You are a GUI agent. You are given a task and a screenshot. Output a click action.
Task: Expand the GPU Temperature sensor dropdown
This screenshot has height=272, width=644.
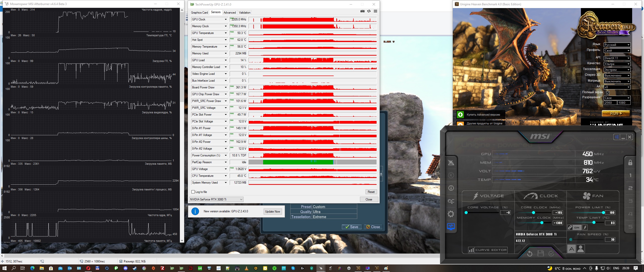226,33
